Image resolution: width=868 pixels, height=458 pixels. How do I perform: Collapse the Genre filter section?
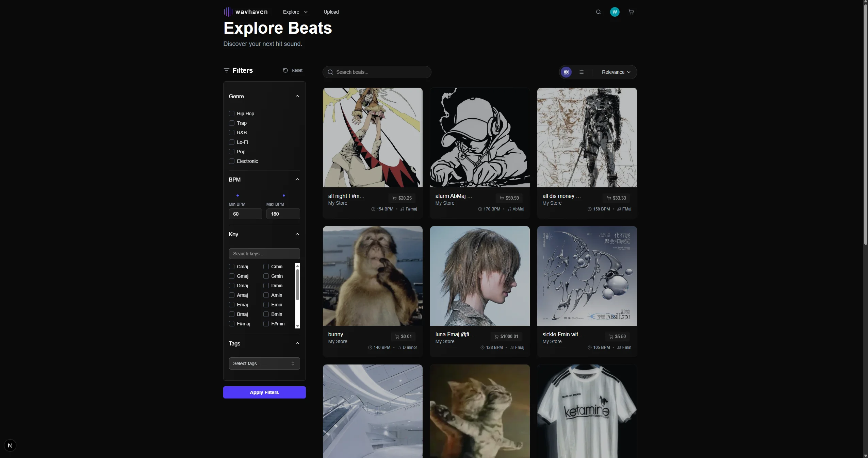pyautogui.click(x=297, y=96)
